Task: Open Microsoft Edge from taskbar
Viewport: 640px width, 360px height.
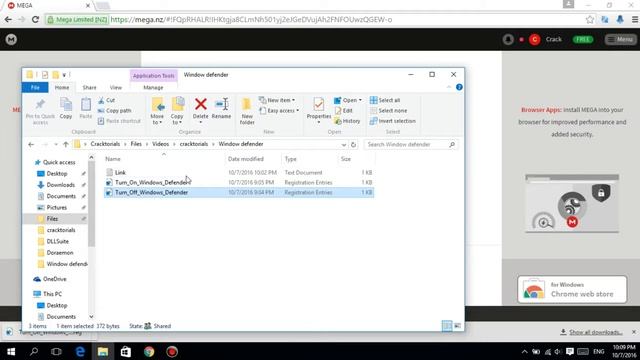Action: [80, 351]
